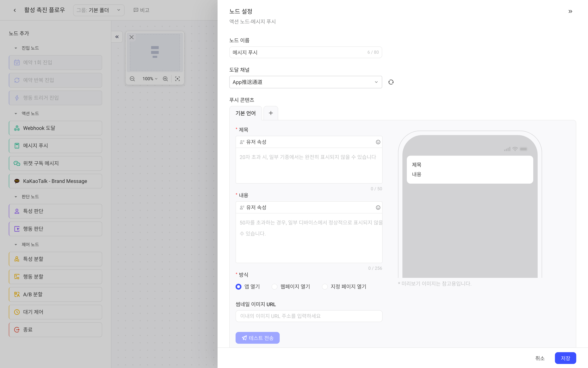Add a new language tab with plus
This screenshot has height=368, width=588.
coord(271,113)
